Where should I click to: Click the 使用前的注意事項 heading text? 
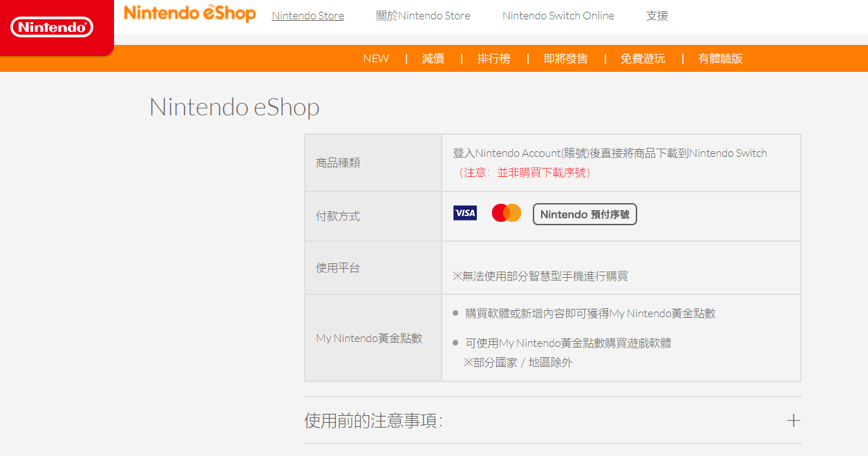click(x=373, y=420)
